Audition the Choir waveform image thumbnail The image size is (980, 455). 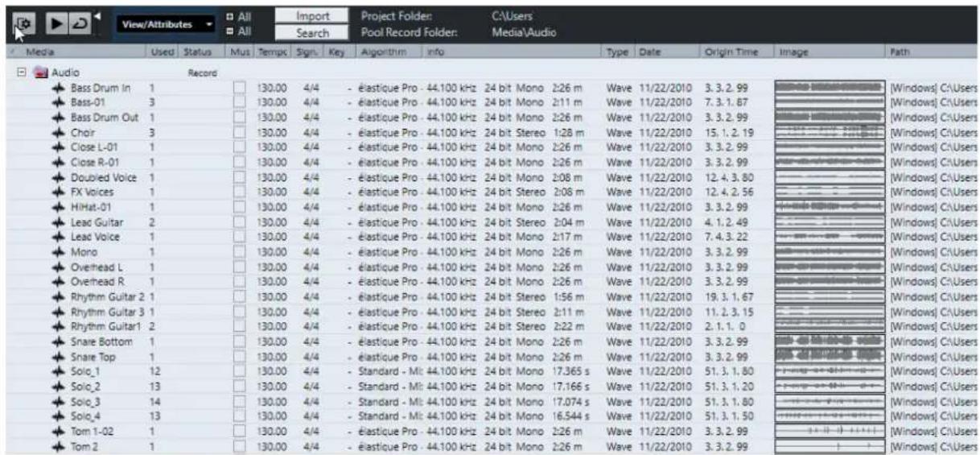[x=829, y=131]
